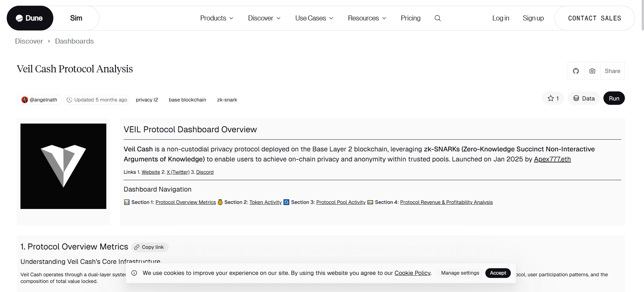This screenshot has width=644, height=292.
Task: Click the GitHub icon button
Action: point(576,71)
